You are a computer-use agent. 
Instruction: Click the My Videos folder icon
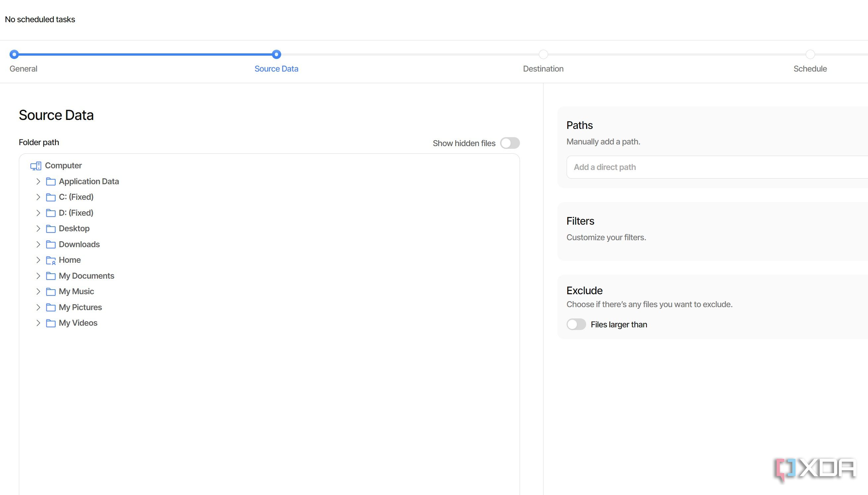coord(51,323)
